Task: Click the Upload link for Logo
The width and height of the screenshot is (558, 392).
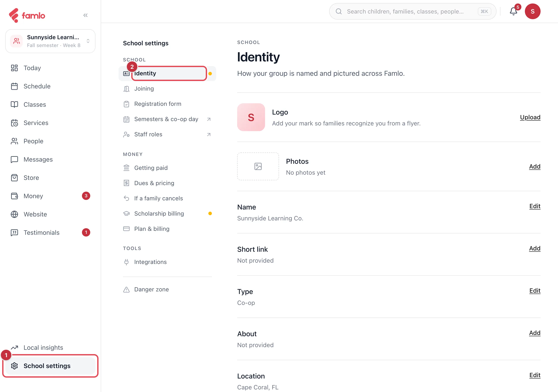Action: point(530,117)
